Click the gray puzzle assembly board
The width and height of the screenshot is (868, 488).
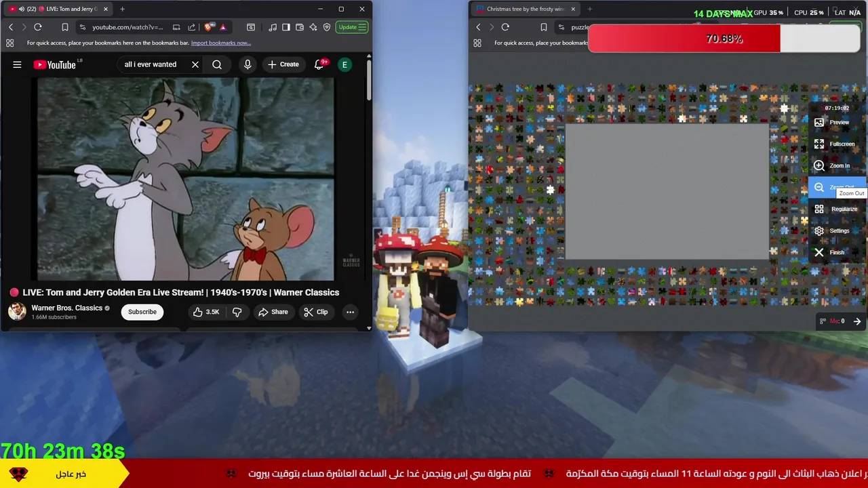[667, 192]
